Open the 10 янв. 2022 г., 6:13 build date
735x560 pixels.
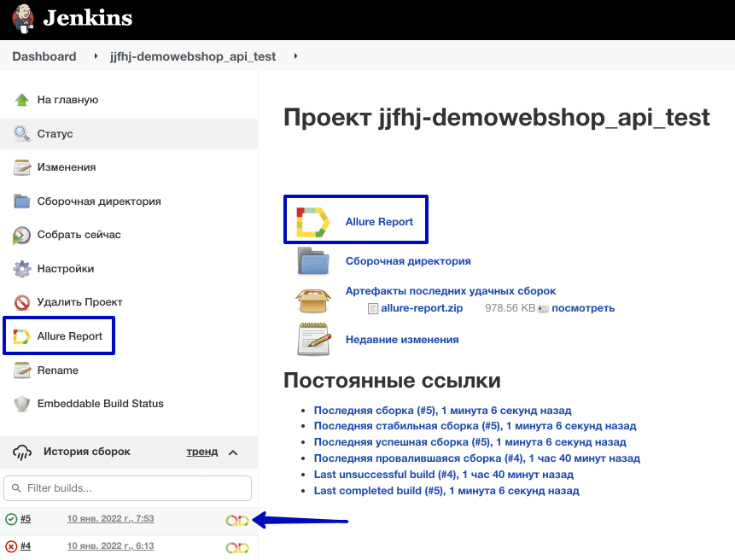click(111, 546)
